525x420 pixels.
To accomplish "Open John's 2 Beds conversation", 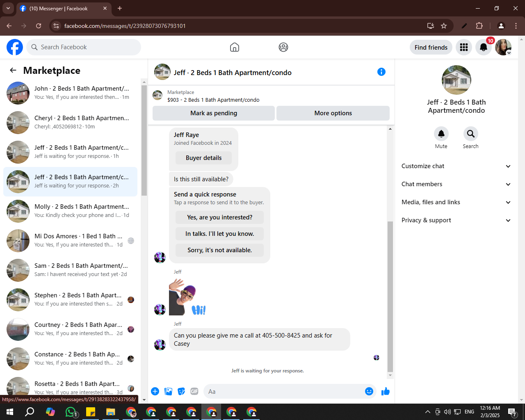I will point(70,93).
